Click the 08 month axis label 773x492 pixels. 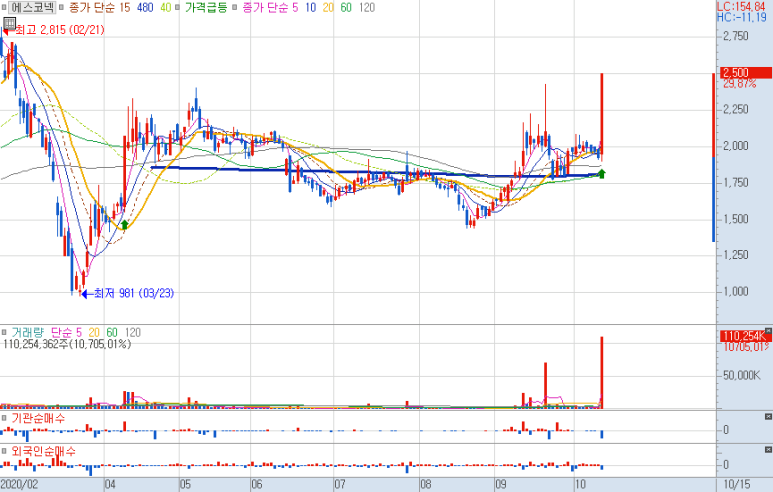(425, 484)
